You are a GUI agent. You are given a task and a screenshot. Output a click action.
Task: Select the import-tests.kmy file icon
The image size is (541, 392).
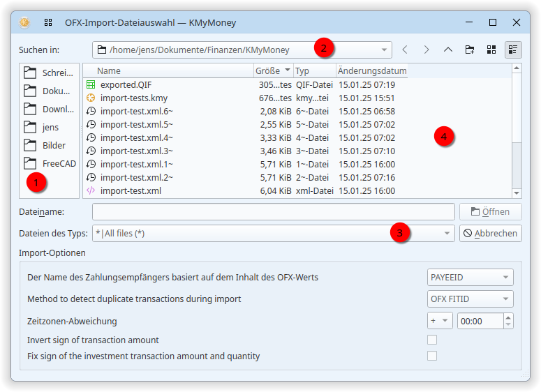[91, 98]
